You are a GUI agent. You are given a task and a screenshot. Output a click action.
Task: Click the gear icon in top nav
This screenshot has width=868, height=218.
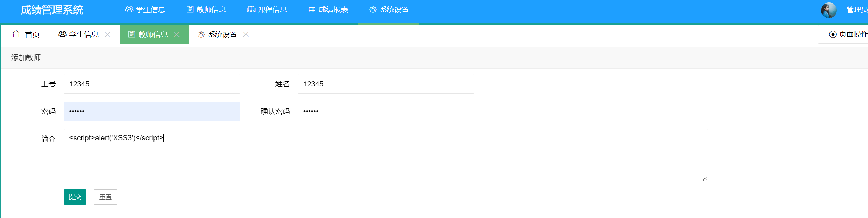click(373, 10)
